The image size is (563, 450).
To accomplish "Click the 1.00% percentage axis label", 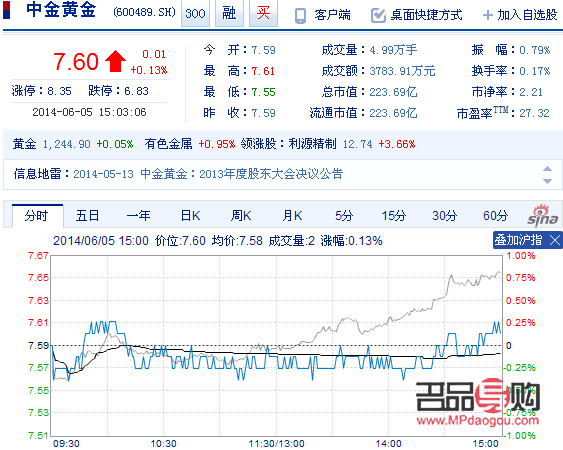I will [521, 256].
